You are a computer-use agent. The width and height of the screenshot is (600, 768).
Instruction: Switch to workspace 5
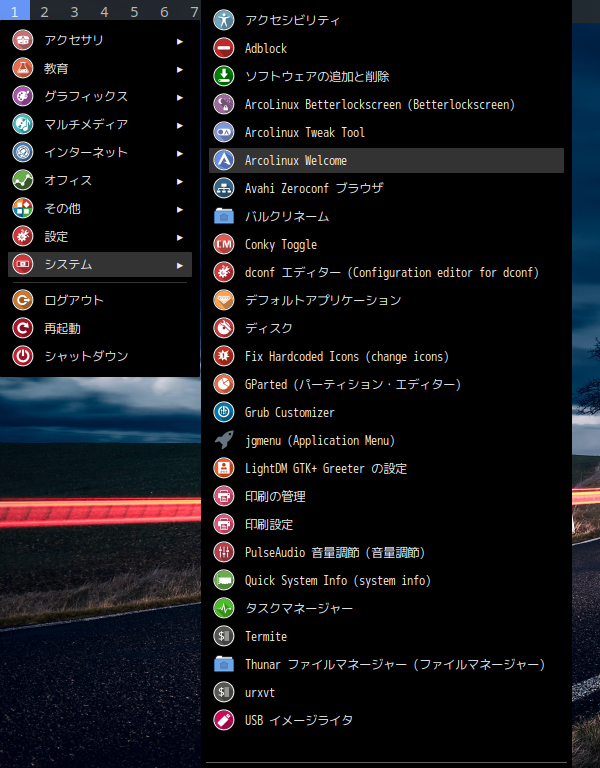pyautogui.click(x=134, y=11)
